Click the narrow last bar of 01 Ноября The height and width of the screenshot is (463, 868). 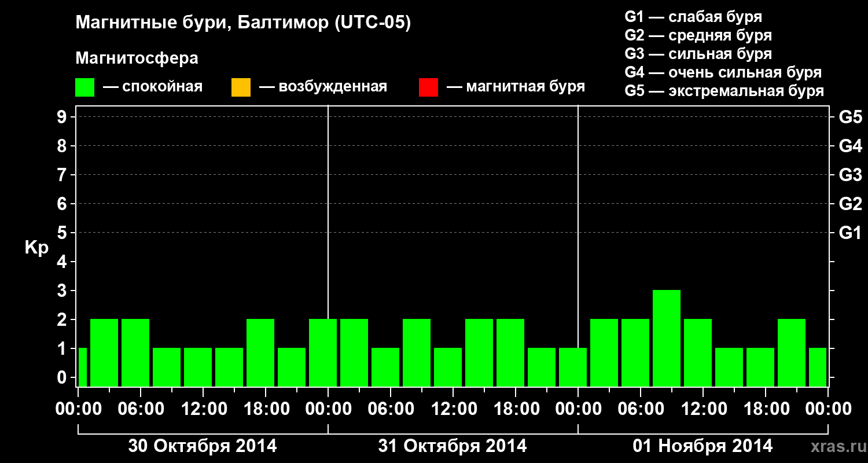tap(818, 367)
